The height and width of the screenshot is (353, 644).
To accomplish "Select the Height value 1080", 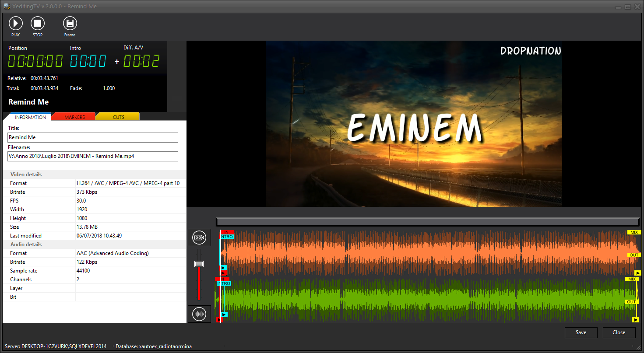I will click(82, 218).
